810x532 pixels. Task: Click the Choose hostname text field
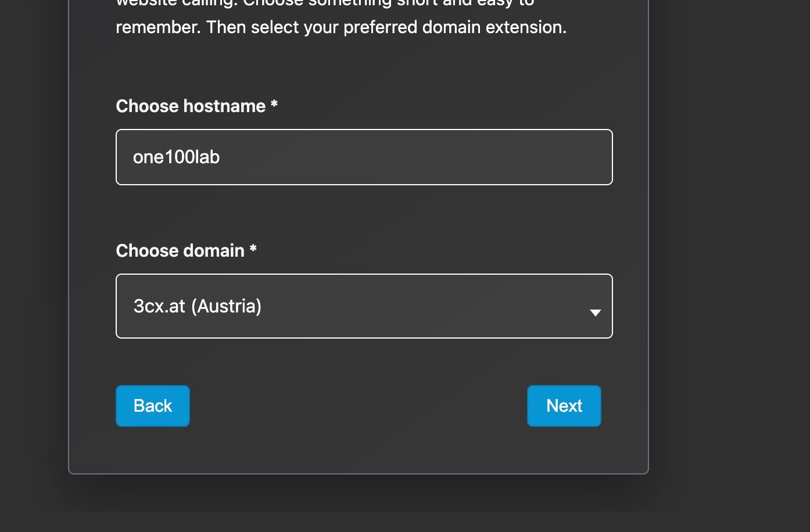364,157
